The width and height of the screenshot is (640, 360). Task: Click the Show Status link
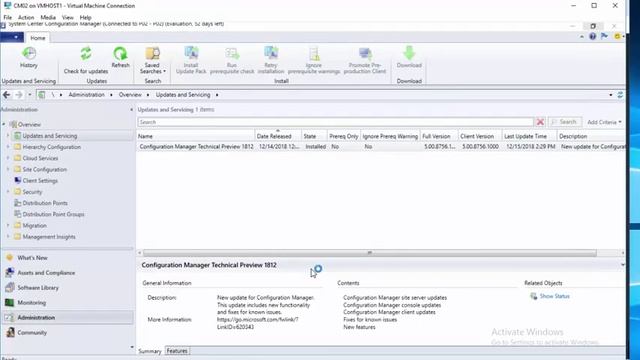click(554, 296)
